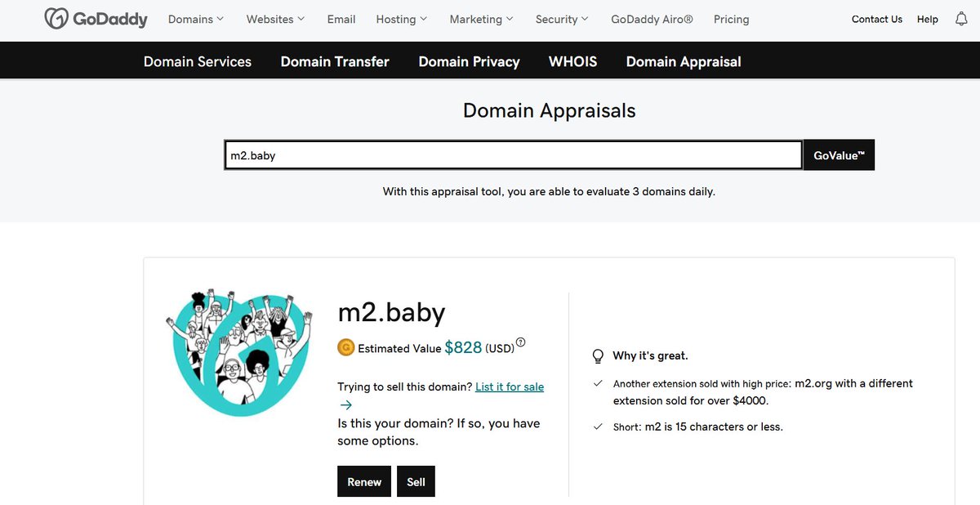This screenshot has height=505, width=980.
Task: Select the Domain Privacy tab
Action: pyautogui.click(x=469, y=61)
